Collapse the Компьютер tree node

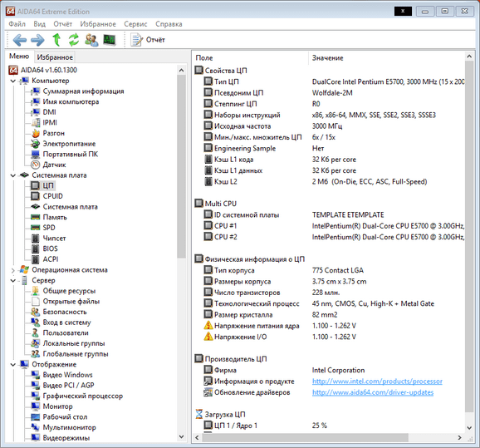coord(12,81)
